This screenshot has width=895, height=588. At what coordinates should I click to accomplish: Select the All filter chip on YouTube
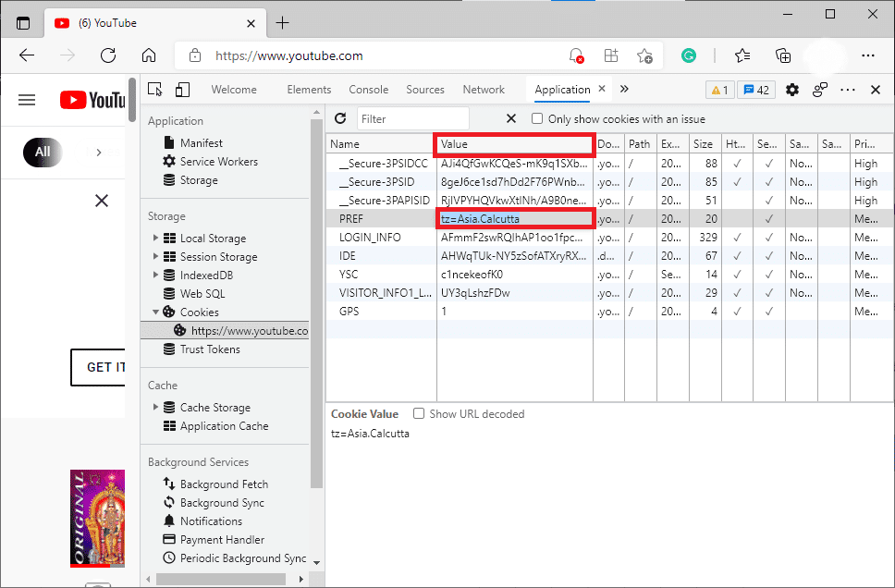[43, 152]
